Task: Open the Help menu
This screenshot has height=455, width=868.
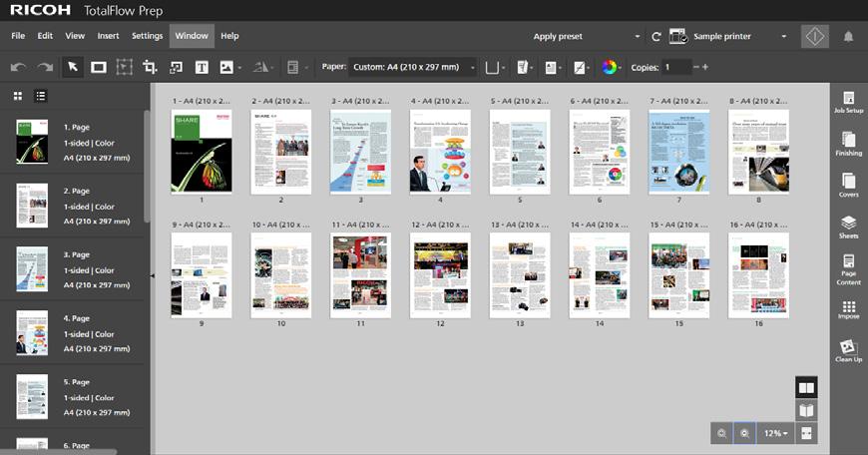Action: click(229, 36)
